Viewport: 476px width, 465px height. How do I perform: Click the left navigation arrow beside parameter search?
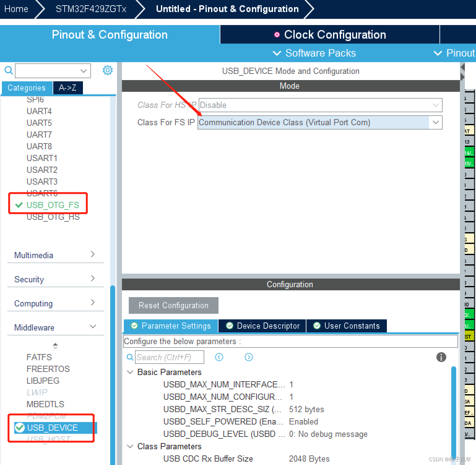pyautogui.click(x=219, y=357)
